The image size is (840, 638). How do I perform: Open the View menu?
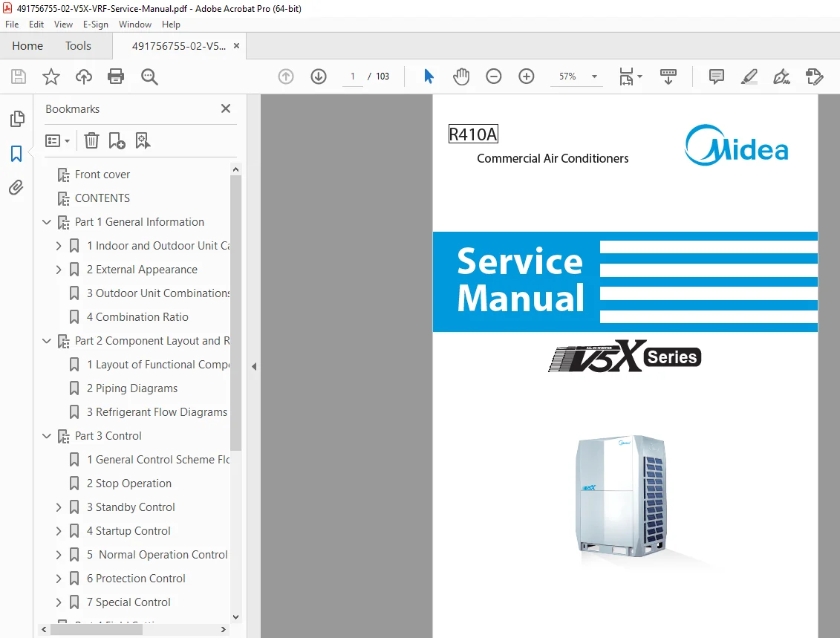[63, 24]
